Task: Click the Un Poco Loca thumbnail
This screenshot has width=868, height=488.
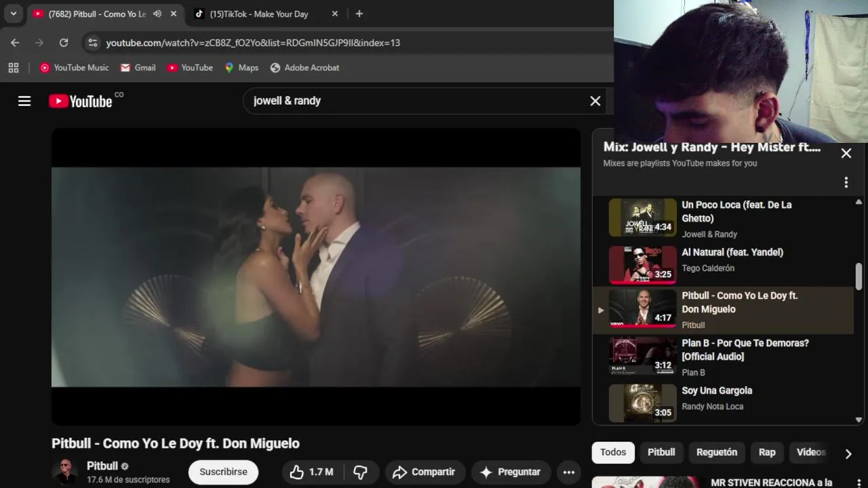Action: (643, 218)
